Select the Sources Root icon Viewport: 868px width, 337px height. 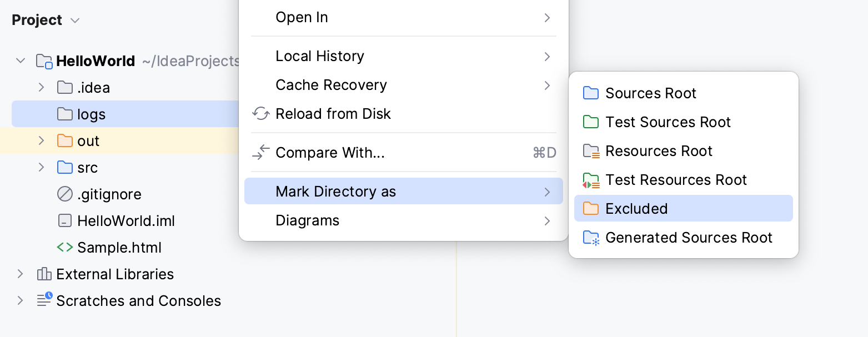(591, 93)
